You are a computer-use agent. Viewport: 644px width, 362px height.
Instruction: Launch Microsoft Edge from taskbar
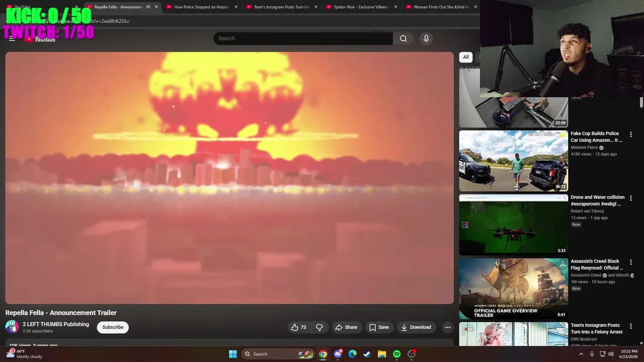[x=352, y=354]
